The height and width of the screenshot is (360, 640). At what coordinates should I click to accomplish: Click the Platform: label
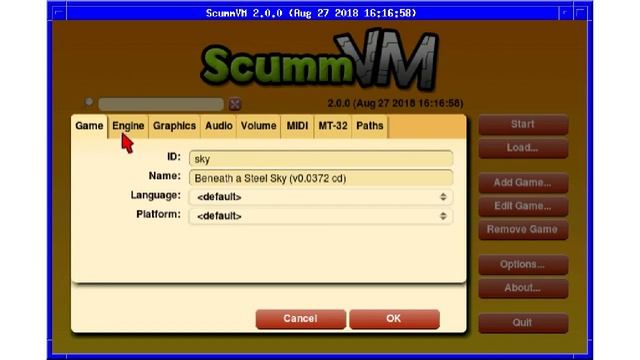tap(158, 214)
